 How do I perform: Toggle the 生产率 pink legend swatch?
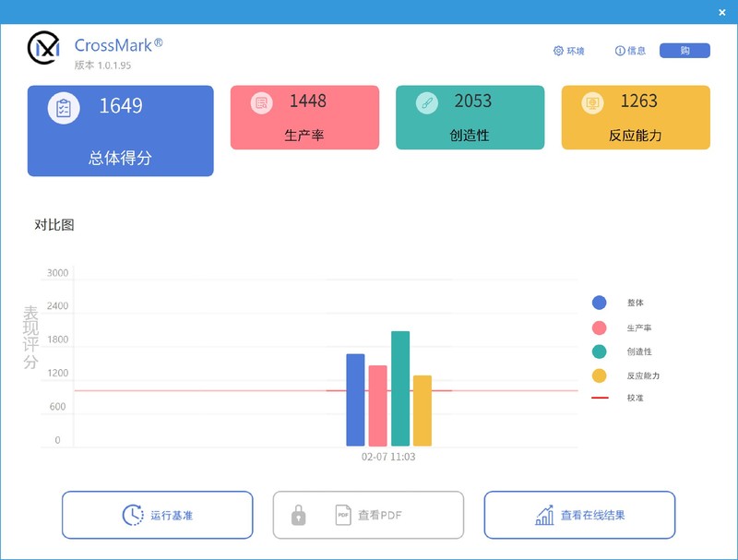coord(599,328)
